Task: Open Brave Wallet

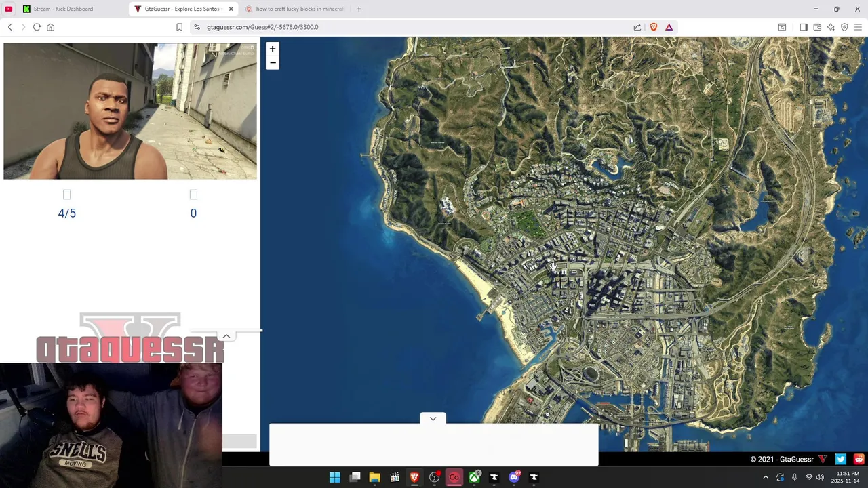Action: (x=817, y=27)
